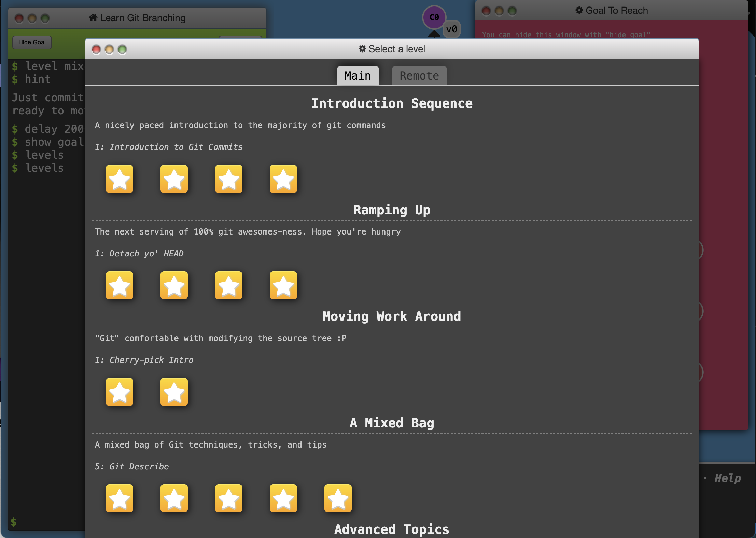Click '1: Introduction to Git Commits' label

point(169,147)
